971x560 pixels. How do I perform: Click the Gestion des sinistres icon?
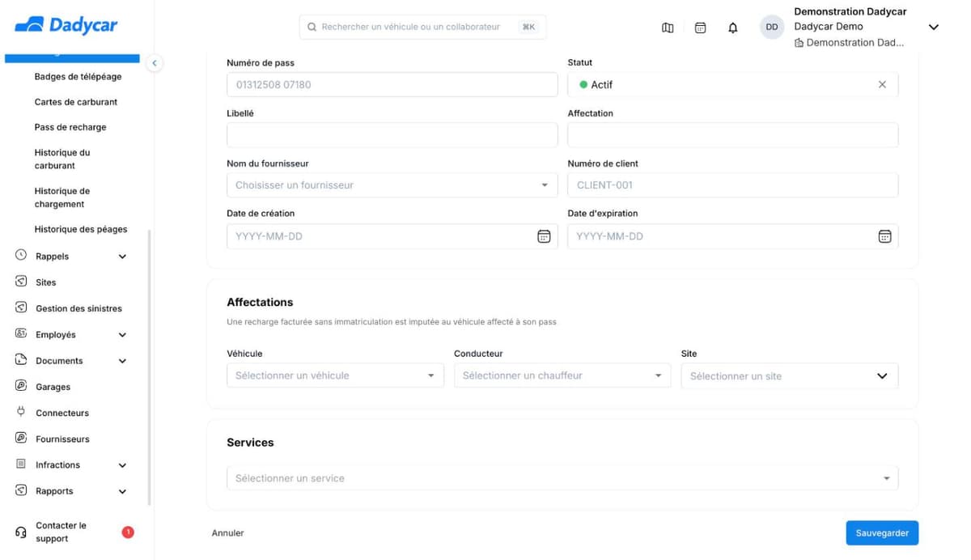coord(21,308)
